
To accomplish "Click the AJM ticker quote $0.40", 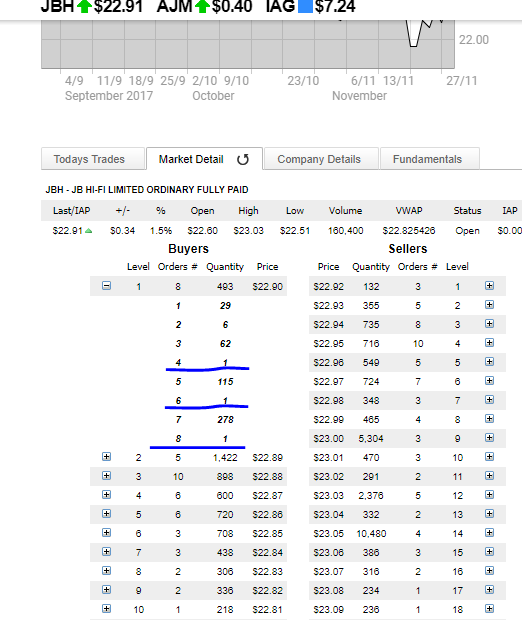I will click(x=232, y=7).
